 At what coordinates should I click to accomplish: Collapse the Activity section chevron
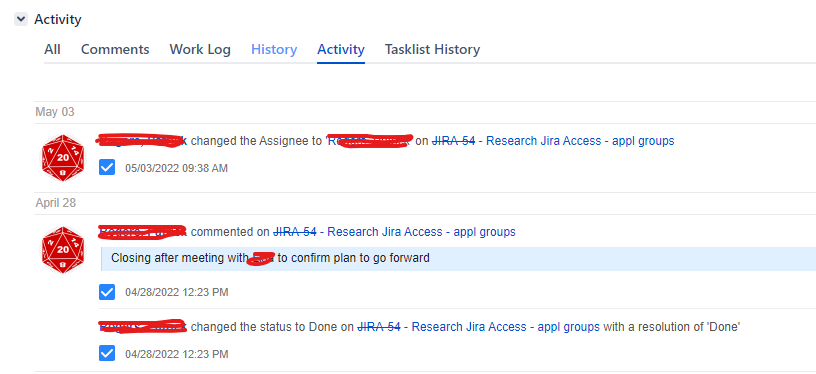pyautogui.click(x=21, y=19)
